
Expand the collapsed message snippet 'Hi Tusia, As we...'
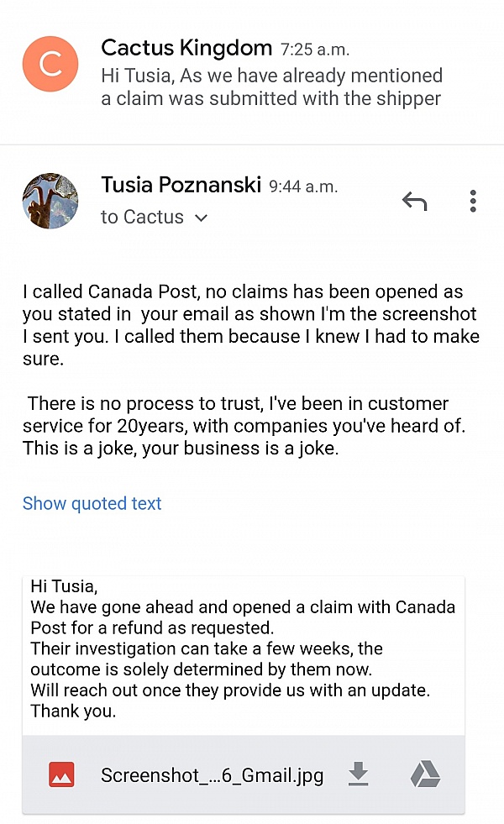(x=271, y=87)
